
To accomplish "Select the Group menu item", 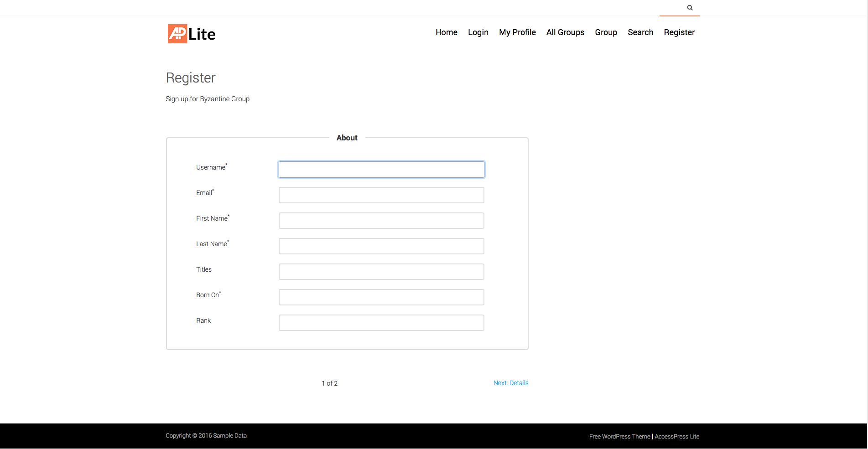I will 606,32.
